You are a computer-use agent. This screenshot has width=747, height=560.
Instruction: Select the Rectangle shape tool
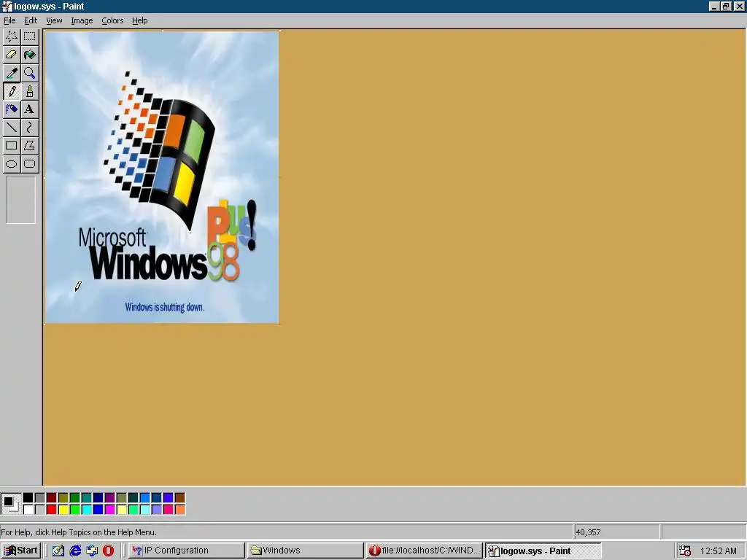12,145
